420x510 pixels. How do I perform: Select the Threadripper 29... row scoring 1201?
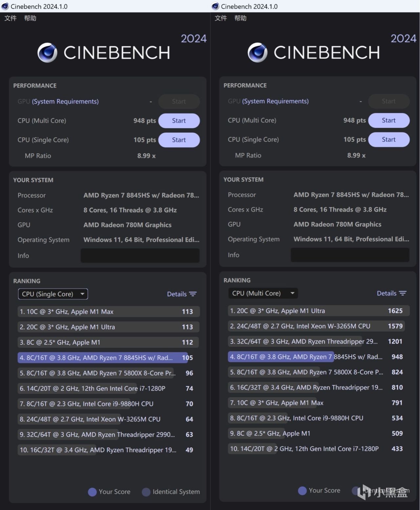[x=319, y=342]
